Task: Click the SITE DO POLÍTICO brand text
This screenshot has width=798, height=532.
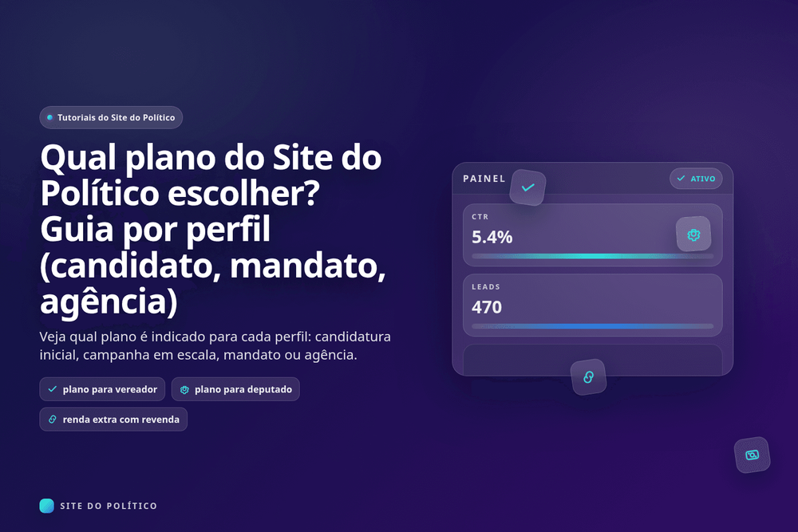Action: tap(109, 506)
